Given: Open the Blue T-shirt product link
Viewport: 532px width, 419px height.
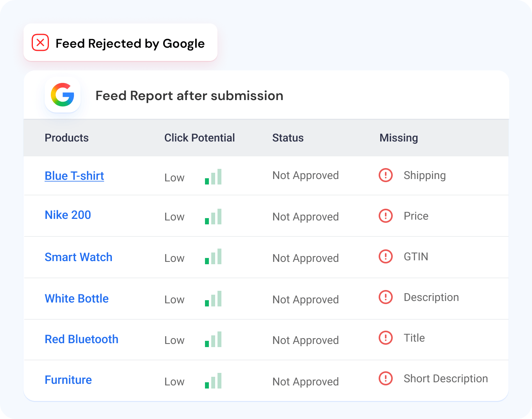Looking at the screenshot, I should pos(74,176).
